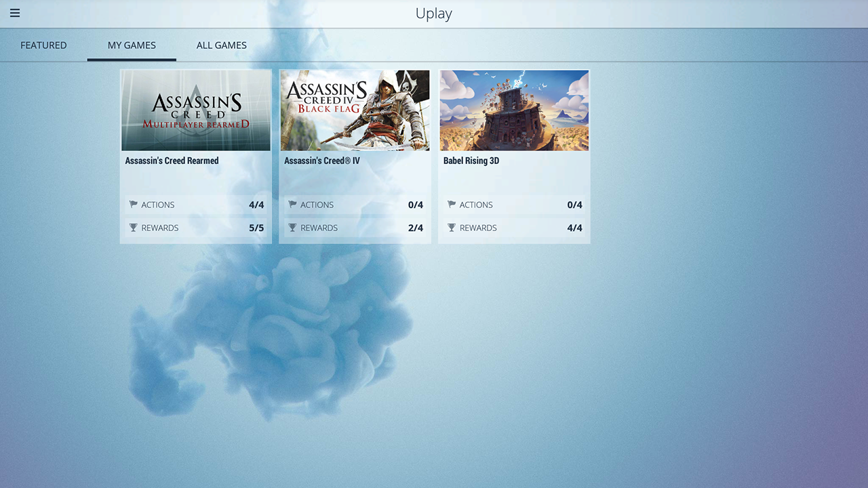The image size is (868, 488).
Task: Click Actions flag icon for Assassin's Creed Rearmed
Action: pyautogui.click(x=133, y=205)
